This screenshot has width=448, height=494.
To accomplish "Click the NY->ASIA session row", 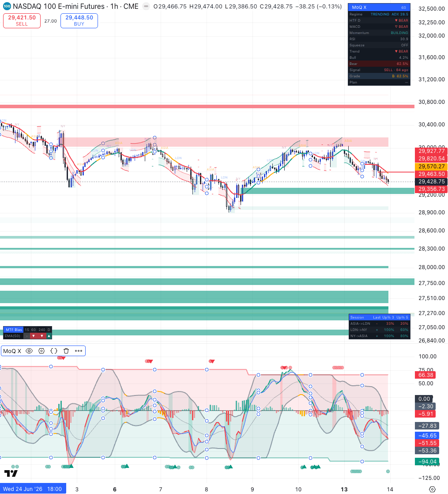I will tap(380, 336).
